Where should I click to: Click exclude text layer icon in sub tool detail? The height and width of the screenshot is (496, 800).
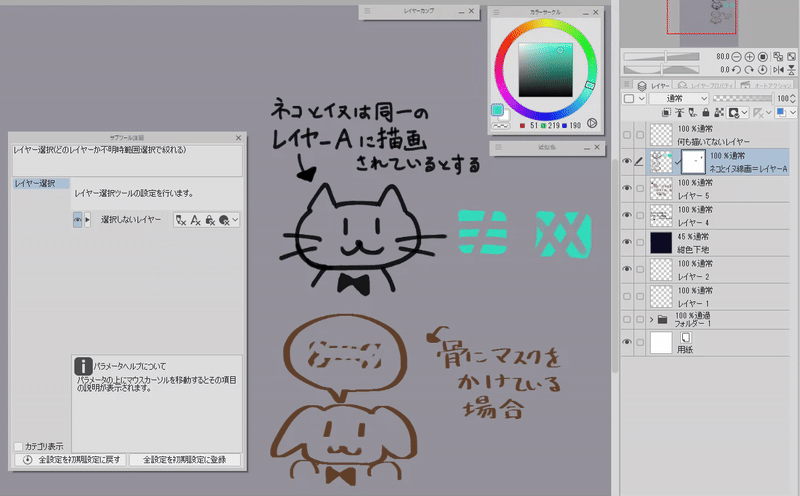(195, 220)
